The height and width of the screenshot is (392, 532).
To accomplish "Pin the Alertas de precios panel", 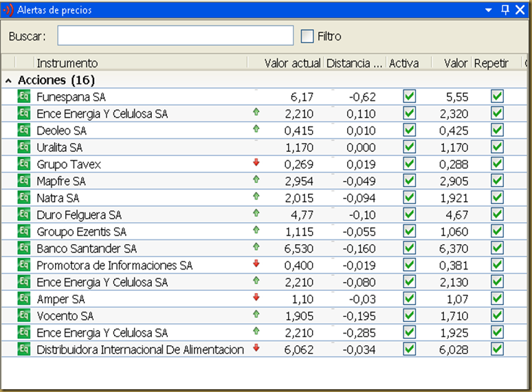I will coord(505,10).
